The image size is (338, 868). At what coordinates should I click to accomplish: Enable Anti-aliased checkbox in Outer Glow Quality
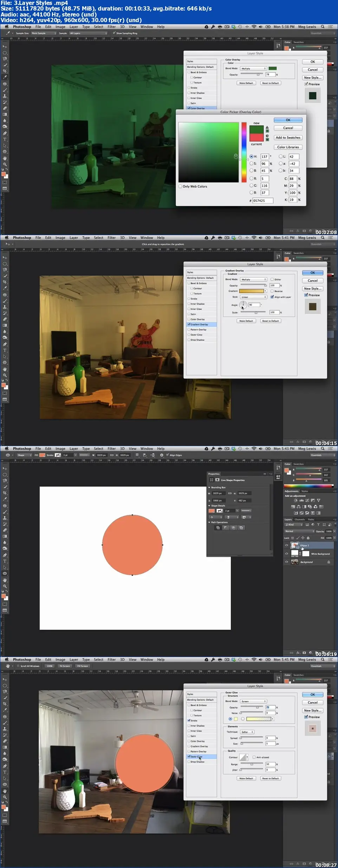[254, 757]
